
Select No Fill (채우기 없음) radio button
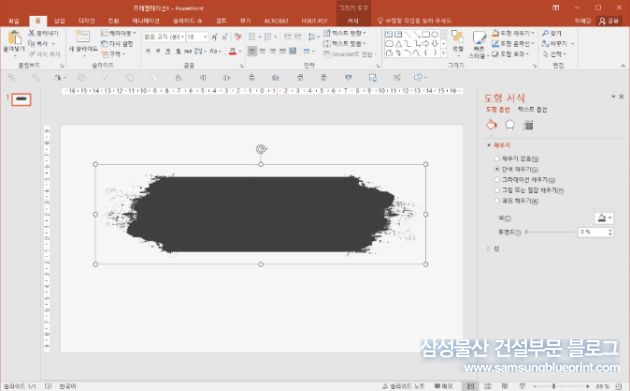pos(497,159)
